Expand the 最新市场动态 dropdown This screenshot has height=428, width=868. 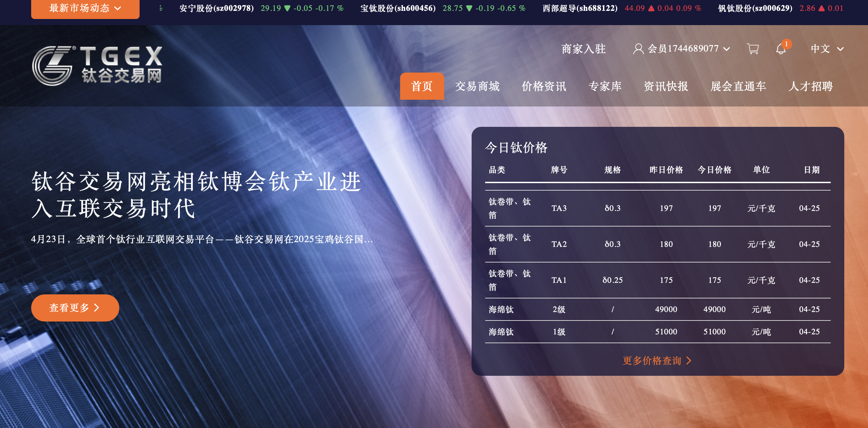[x=85, y=8]
